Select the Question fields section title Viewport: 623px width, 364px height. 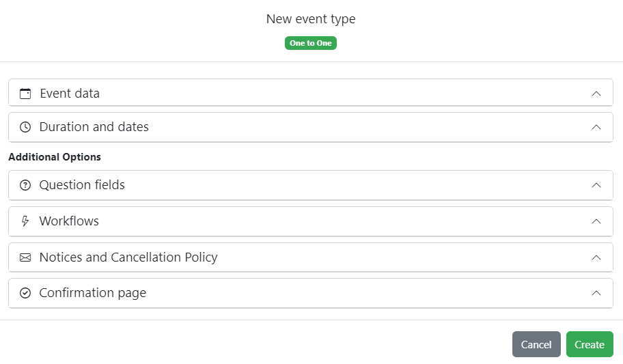[82, 185]
